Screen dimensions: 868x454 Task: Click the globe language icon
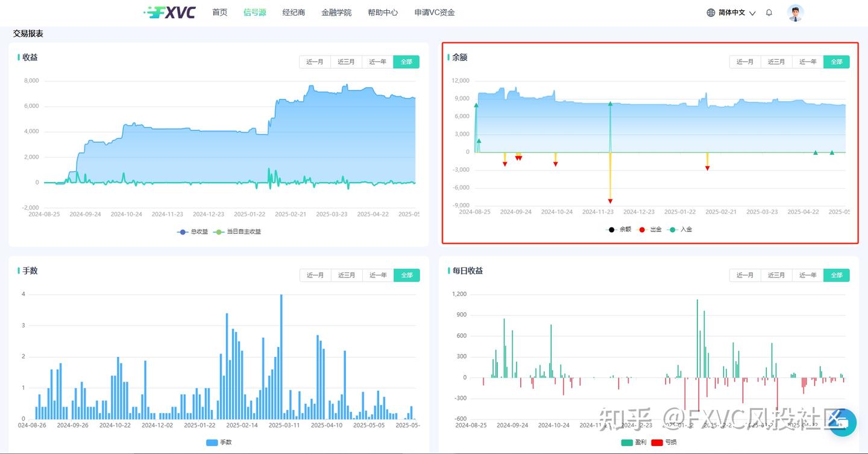[711, 13]
